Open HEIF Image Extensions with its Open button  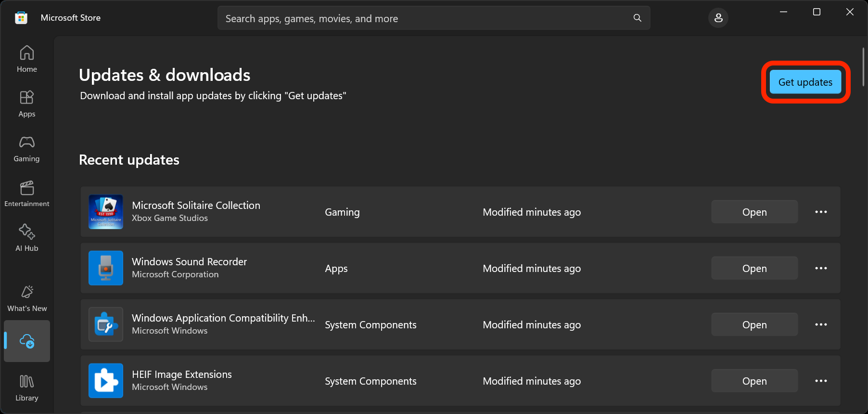point(754,381)
